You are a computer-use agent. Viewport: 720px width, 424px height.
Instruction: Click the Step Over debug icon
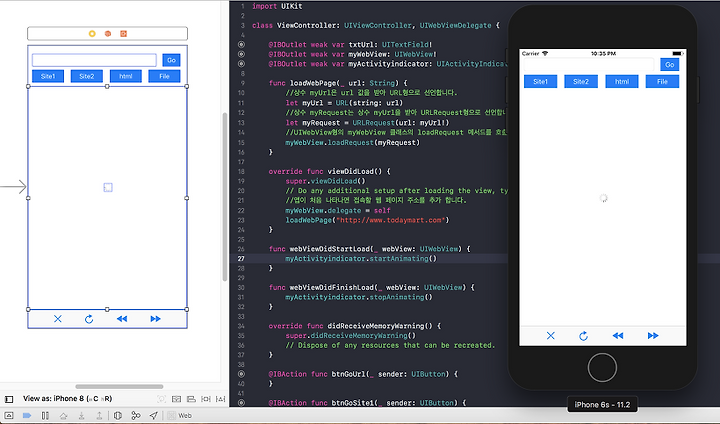pos(63,416)
